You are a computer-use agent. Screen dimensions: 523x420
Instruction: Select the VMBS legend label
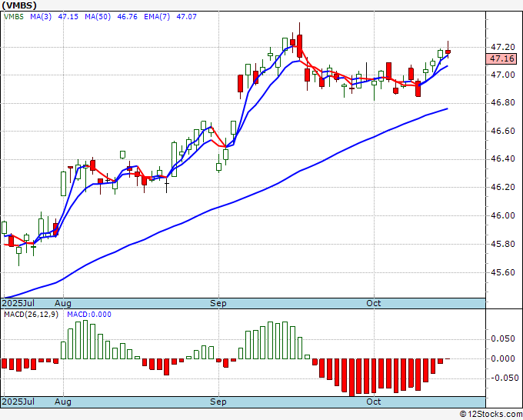13,17
